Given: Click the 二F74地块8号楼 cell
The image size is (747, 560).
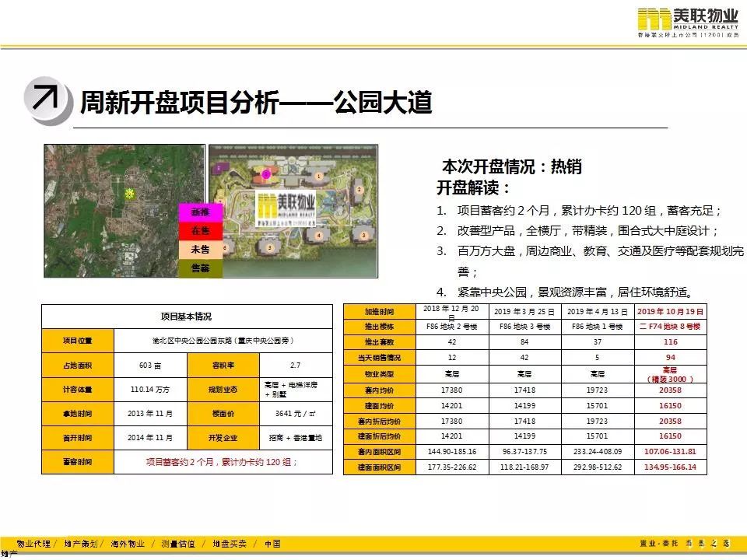Looking at the screenshot, I should point(670,327).
